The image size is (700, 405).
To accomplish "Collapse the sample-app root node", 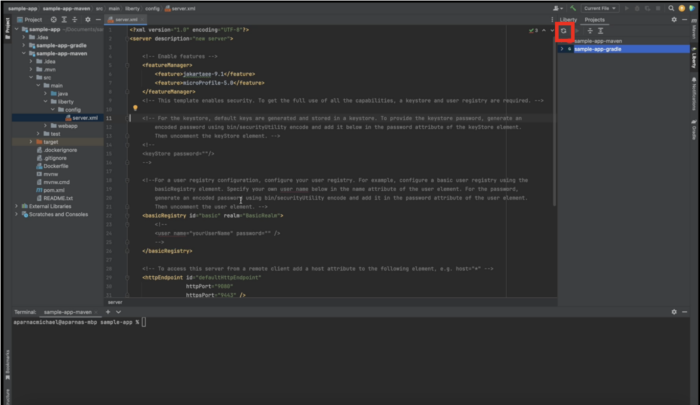I will click(x=17, y=29).
